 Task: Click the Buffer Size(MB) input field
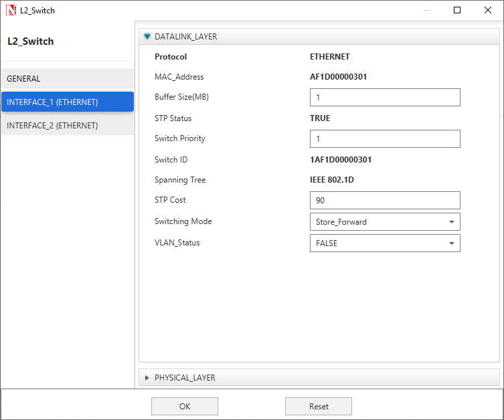[x=385, y=98]
